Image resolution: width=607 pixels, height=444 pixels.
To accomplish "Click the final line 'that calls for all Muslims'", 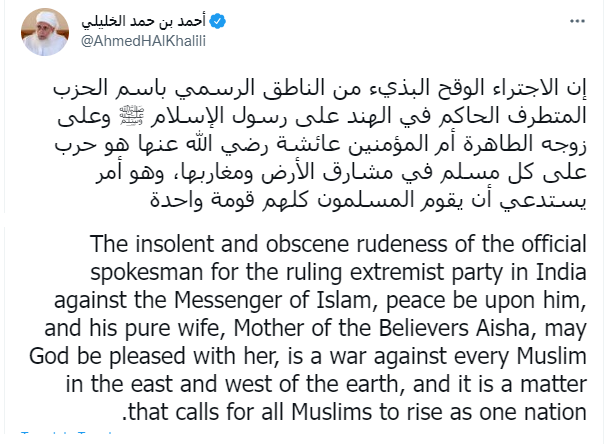I will 354,412.
